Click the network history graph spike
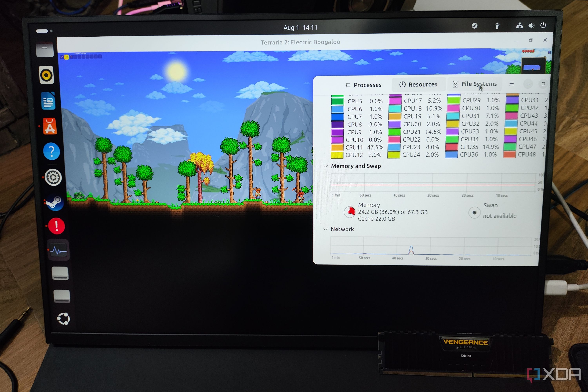 (x=411, y=250)
